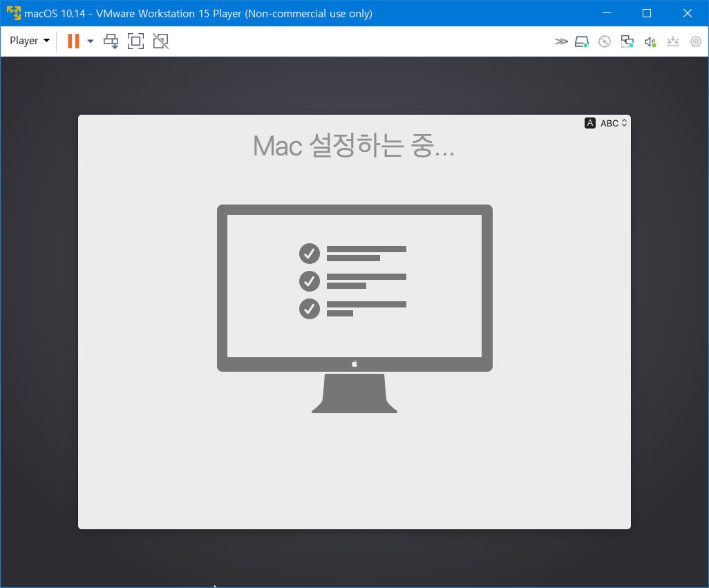Image resolution: width=709 pixels, height=588 pixels.
Task: Send Ctrl+Alt+Del to virtual machine
Action: pos(111,41)
